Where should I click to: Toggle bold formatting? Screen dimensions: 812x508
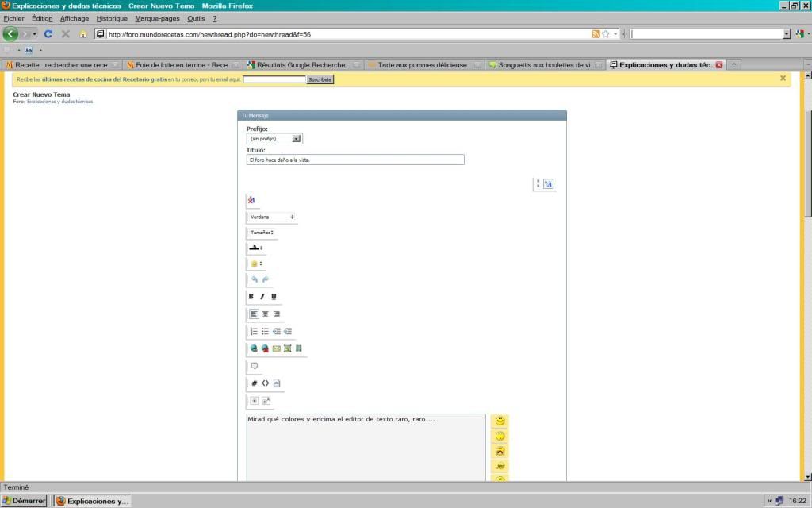251,297
